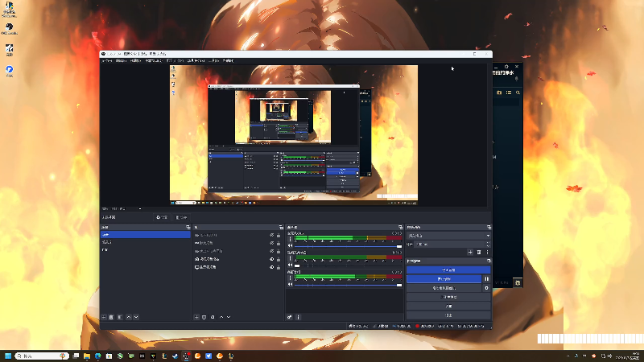Image resolution: width=644 pixels, height=362 pixels.
Task: Toggle mute on the second mixer channel
Action: pyautogui.click(x=290, y=265)
